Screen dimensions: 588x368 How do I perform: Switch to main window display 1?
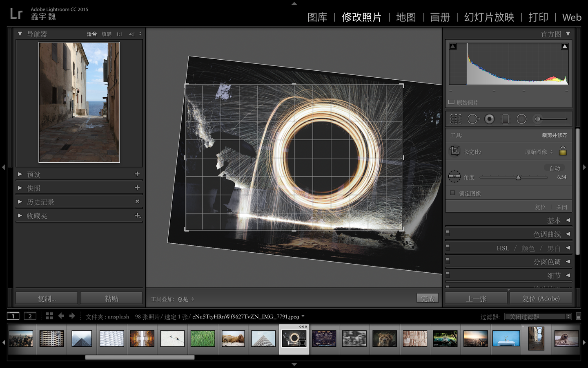[13, 316]
